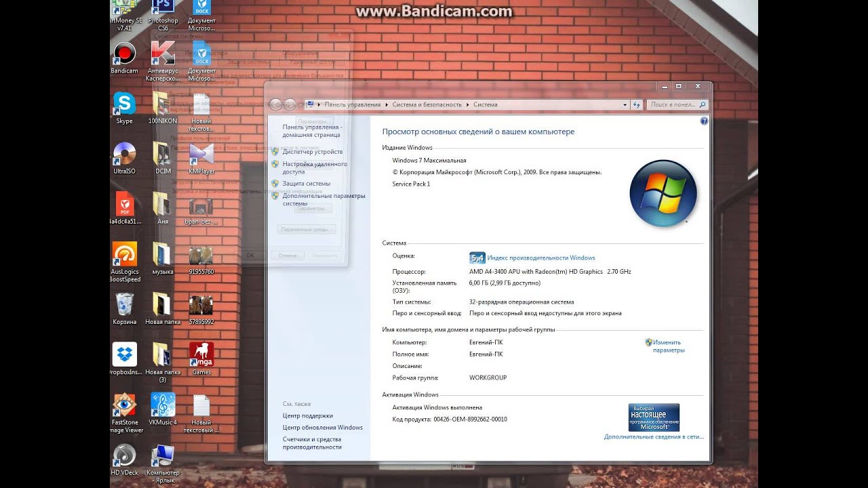The image size is (868, 488).
Task: Open Центр поддержки link
Action: click(x=308, y=416)
